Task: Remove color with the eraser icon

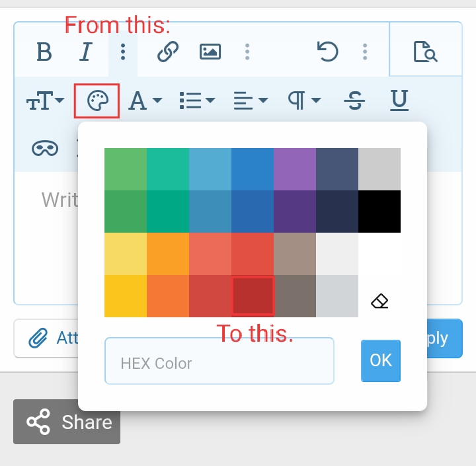Action: click(379, 301)
